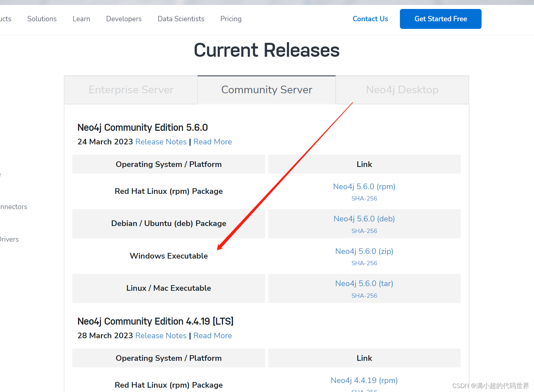
Task: Open the Developers menu
Action: (124, 19)
